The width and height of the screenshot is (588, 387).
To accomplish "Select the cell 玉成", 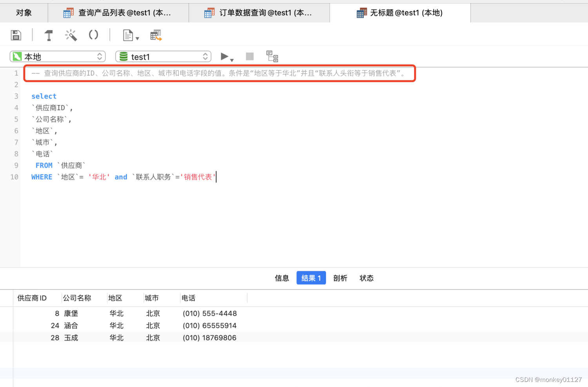I will click(x=71, y=338).
